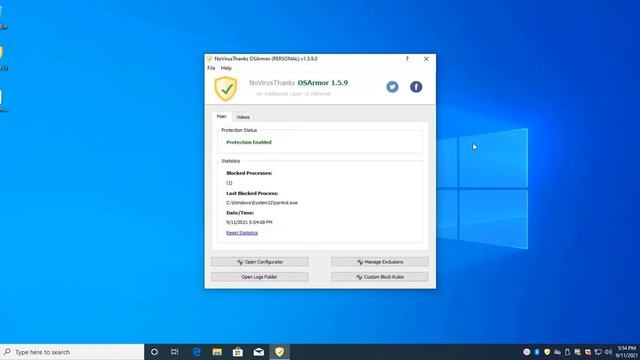Viewport: 640px width, 360px height.
Task: Open the Mail app from the taskbar
Action: (x=259, y=352)
